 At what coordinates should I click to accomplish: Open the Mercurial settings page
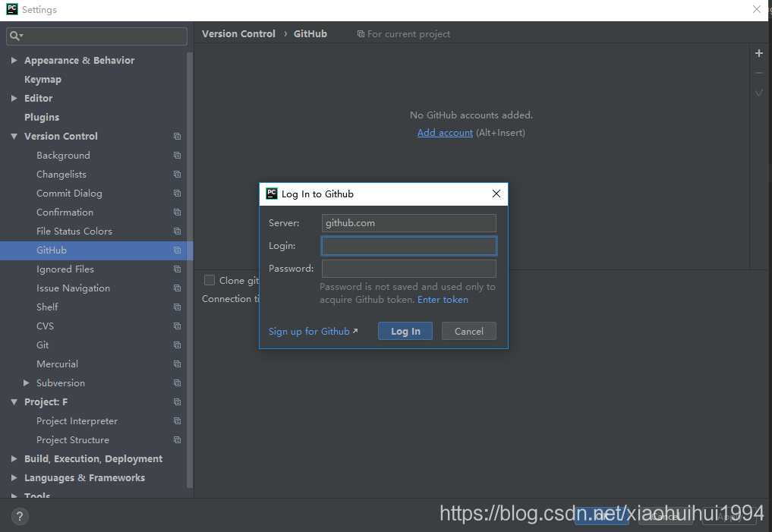point(57,364)
